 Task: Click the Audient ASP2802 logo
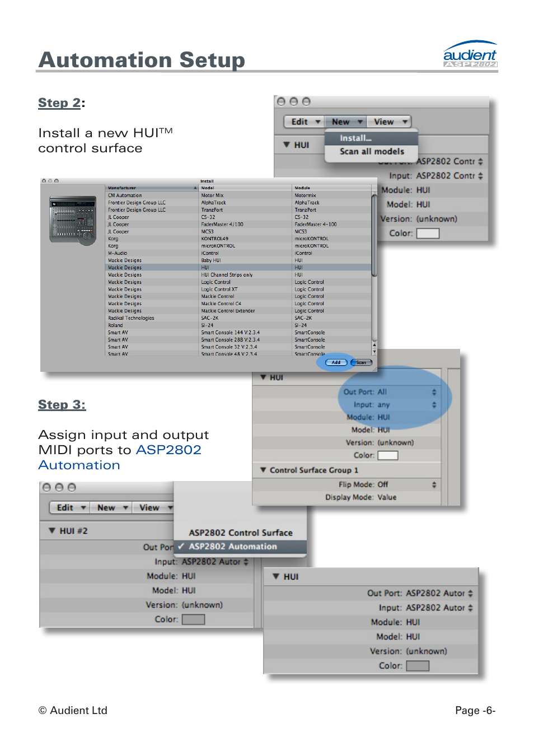pyautogui.click(x=470, y=54)
